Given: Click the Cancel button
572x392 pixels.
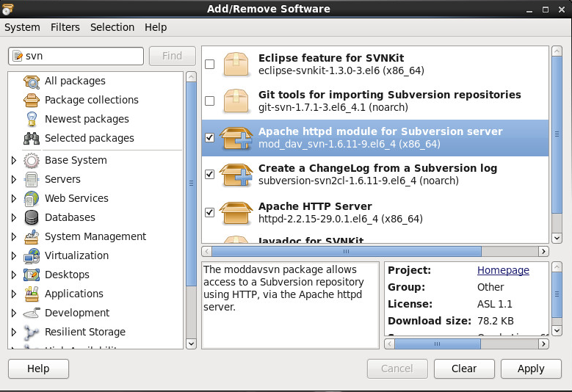Looking at the screenshot, I should [397, 369].
